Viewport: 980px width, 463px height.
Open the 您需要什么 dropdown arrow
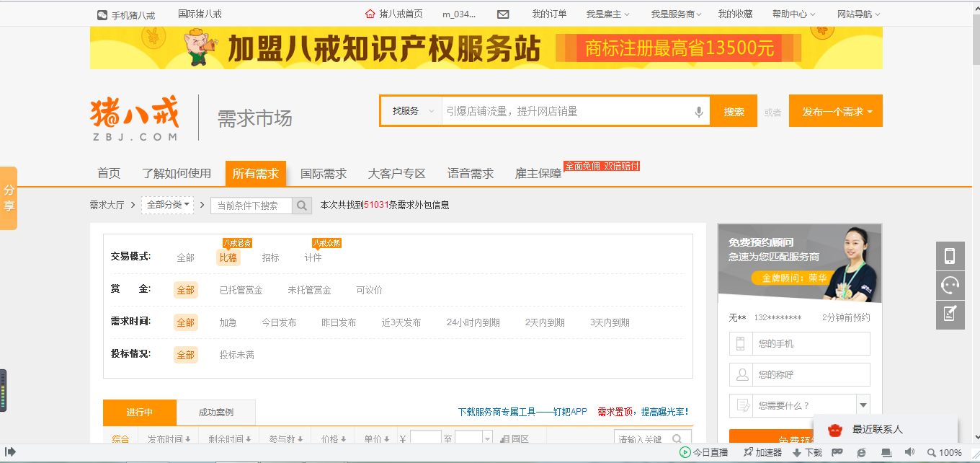(863, 405)
